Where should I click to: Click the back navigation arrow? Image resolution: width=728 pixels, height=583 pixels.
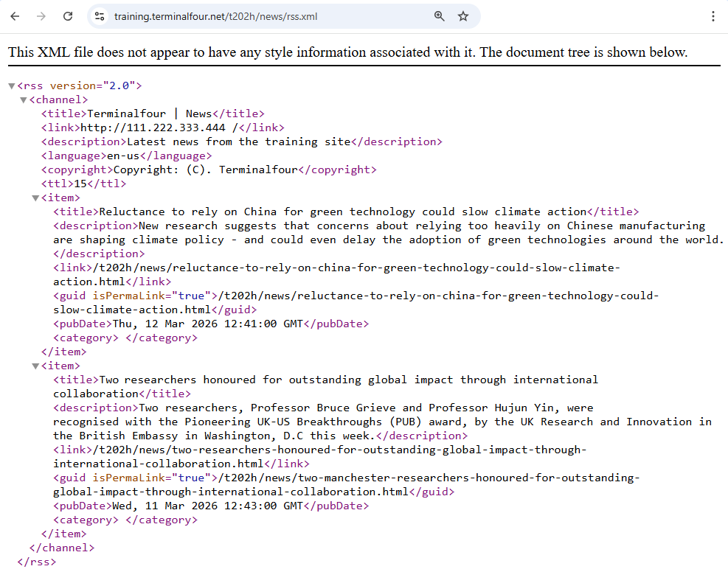[15, 16]
